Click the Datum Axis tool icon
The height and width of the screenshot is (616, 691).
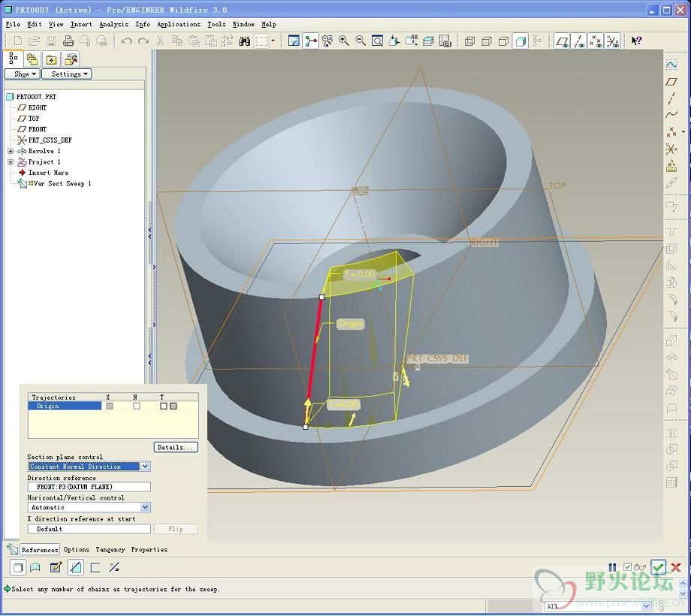click(671, 98)
